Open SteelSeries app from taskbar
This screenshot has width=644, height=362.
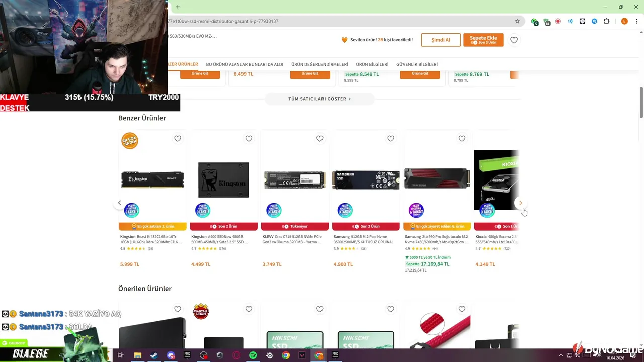click(x=269, y=355)
